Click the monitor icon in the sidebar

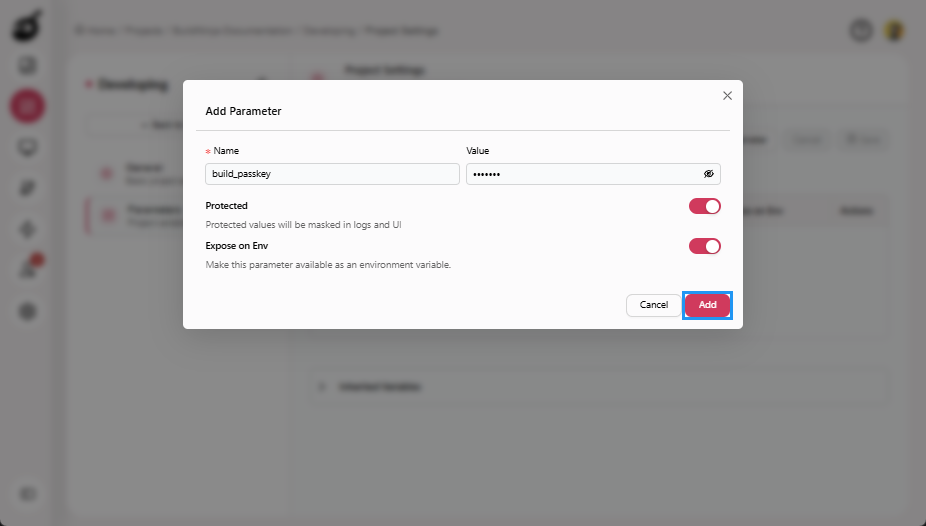[x=28, y=147]
